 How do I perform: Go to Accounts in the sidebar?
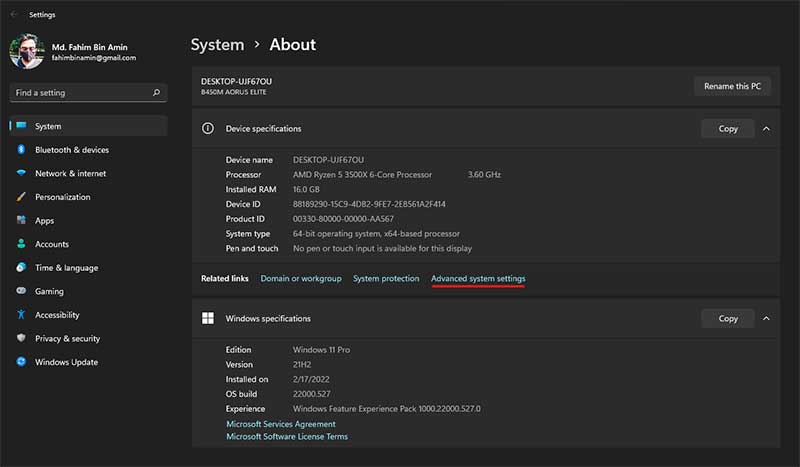(x=52, y=244)
